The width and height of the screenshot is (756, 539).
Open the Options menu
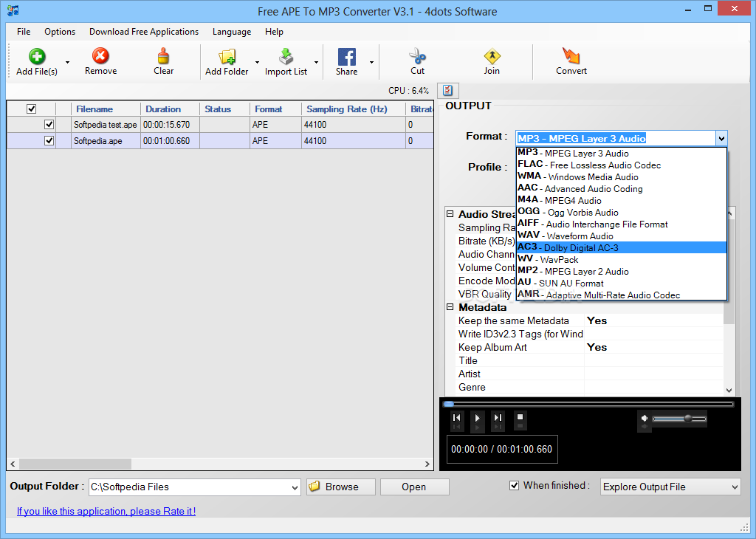click(x=60, y=32)
